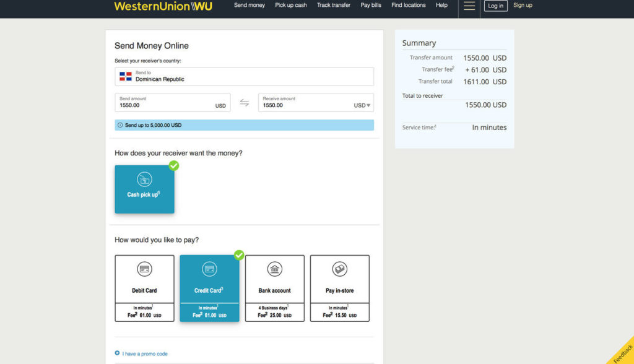
Task: Open the hamburger menu icon
Action: 469,6
